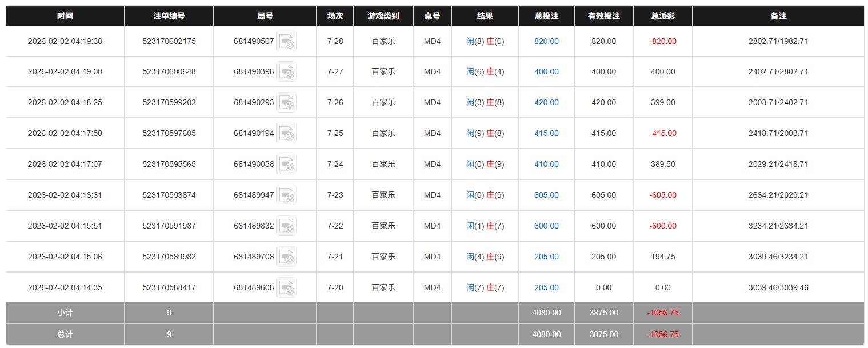Image resolution: width=868 pixels, height=348 pixels.
Task: Click the 时间 column header
Action: (65, 16)
